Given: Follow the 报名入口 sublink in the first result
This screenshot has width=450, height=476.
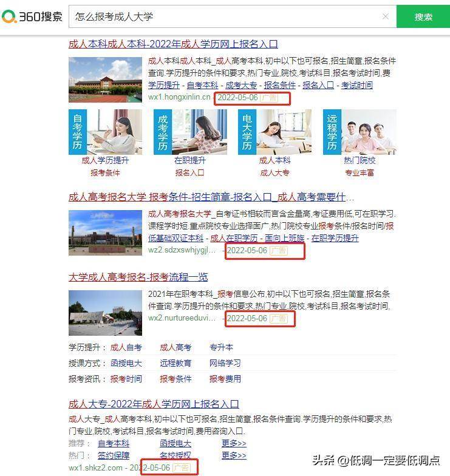Looking at the screenshot, I should (318, 85).
